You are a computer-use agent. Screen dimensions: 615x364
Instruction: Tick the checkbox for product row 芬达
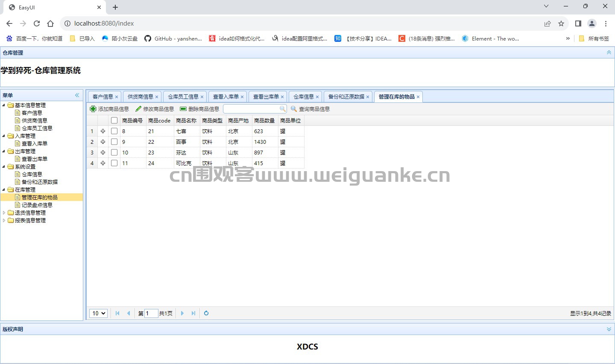click(x=114, y=152)
